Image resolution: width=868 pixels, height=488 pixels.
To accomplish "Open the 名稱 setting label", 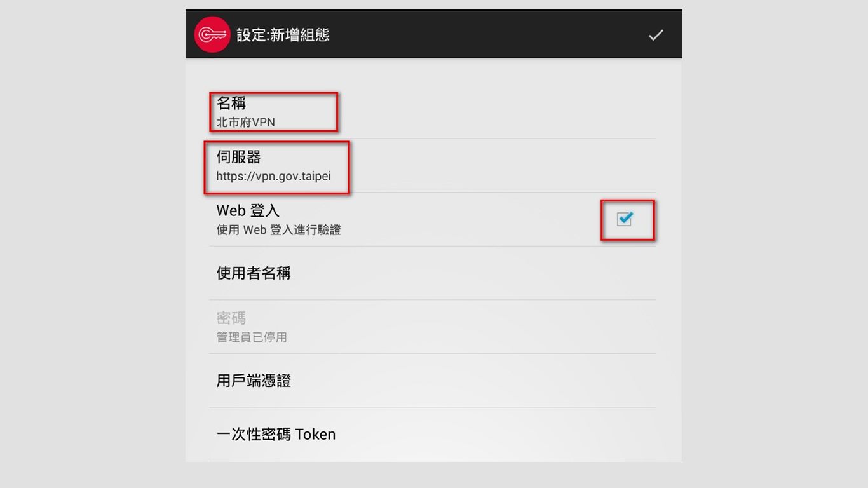I will click(x=231, y=103).
